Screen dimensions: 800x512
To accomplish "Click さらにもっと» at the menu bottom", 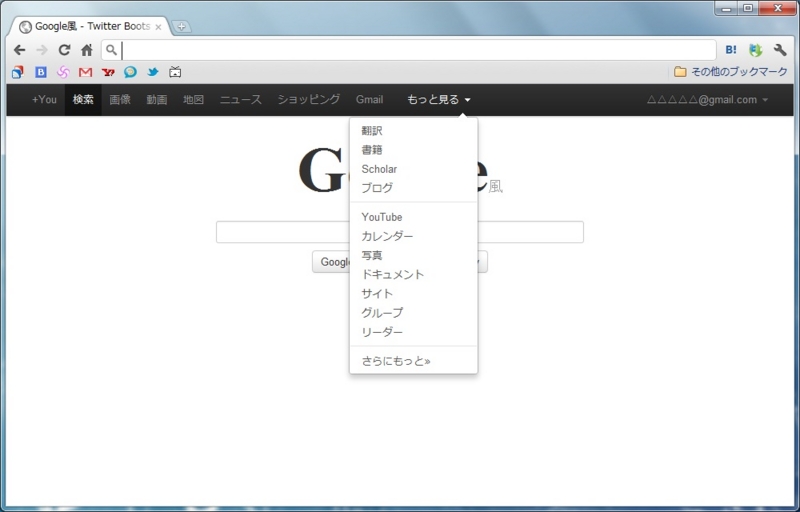I will 396,361.
